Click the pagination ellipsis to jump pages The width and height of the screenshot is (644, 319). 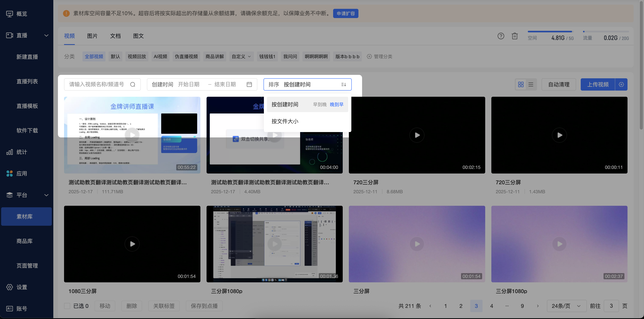coord(507,306)
